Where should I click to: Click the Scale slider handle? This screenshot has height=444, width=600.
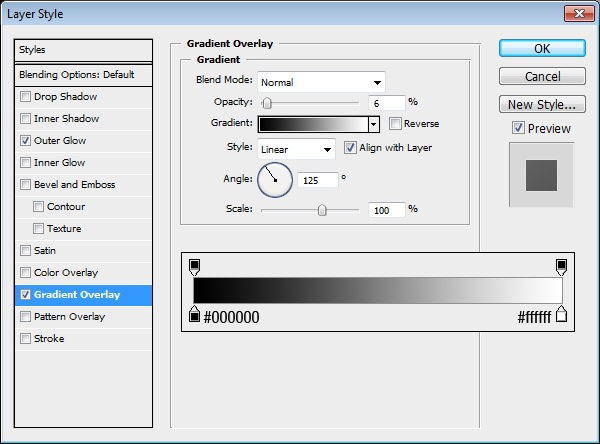tap(322, 210)
